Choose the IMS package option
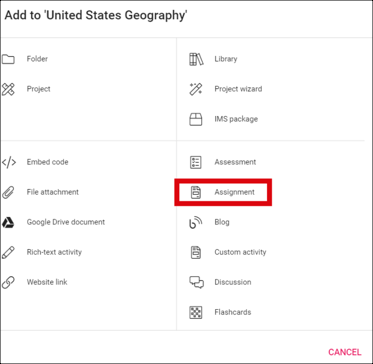This screenshot has width=373, height=364. pyautogui.click(x=236, y=119)
